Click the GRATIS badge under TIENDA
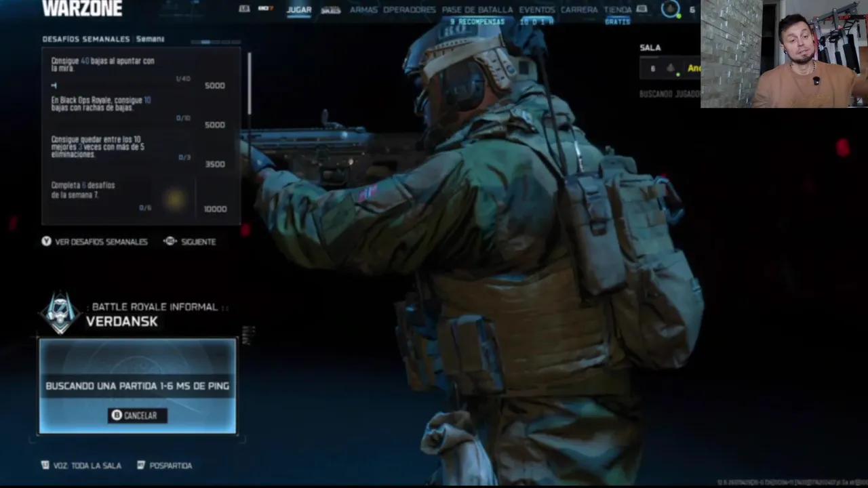This screenshot has height=488, width=868. (x=618, y=22)
